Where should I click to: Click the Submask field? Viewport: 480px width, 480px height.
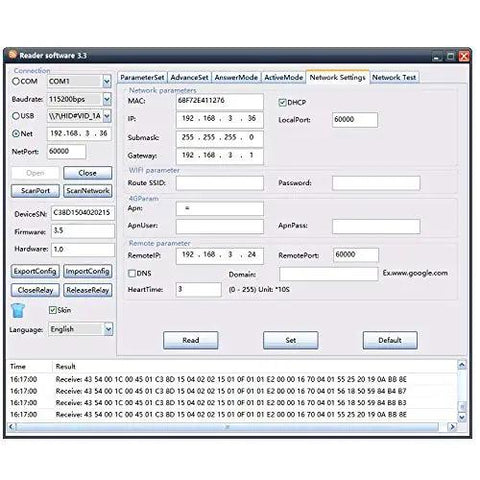click(220, 138)
